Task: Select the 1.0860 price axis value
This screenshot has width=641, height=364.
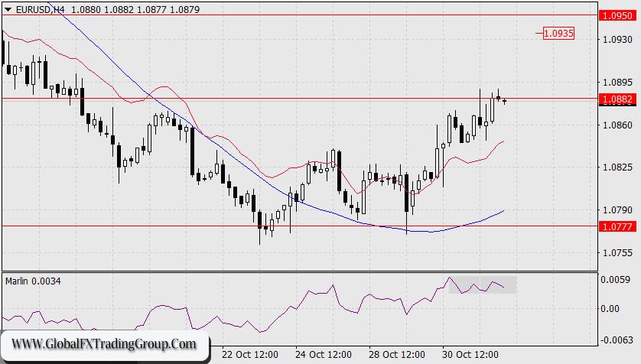Action: point(618,125)
